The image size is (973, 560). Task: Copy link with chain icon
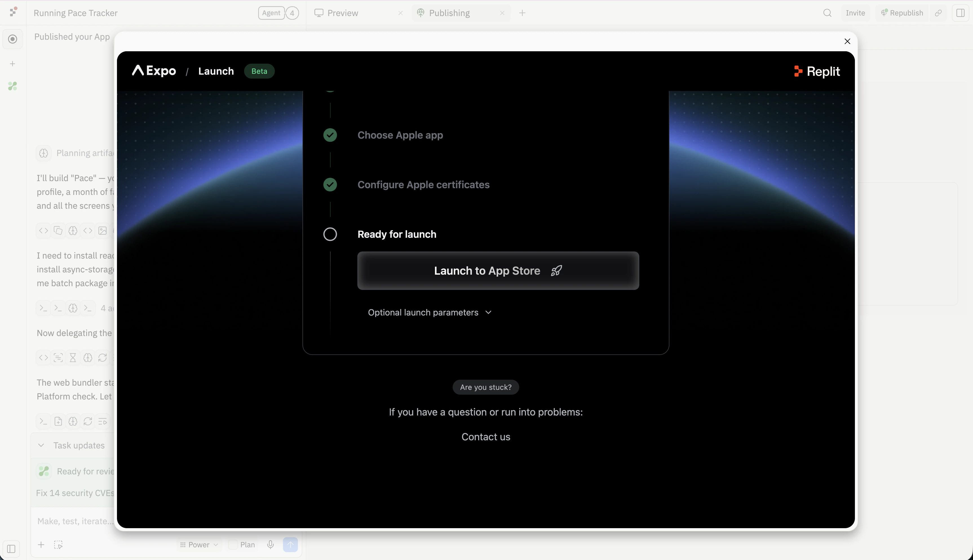pyautogui.click(x=938, y=13)
